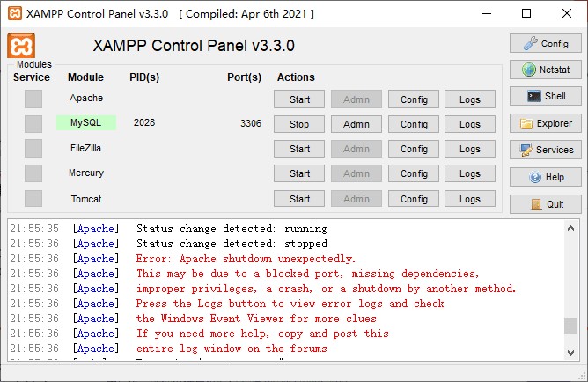This screenshot has height=382, width=588.
Task: Open MySQL Admin
Action: tap(356, 124)
